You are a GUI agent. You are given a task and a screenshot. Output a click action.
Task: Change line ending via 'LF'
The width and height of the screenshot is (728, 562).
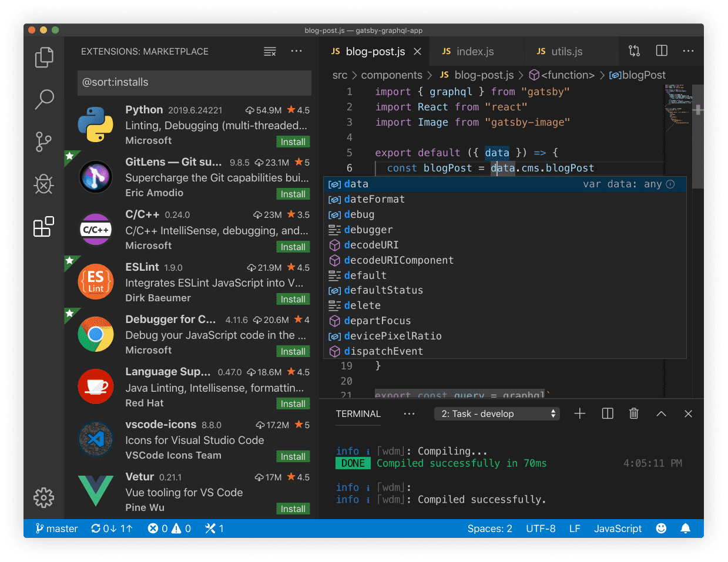click(x=575, y=529)
